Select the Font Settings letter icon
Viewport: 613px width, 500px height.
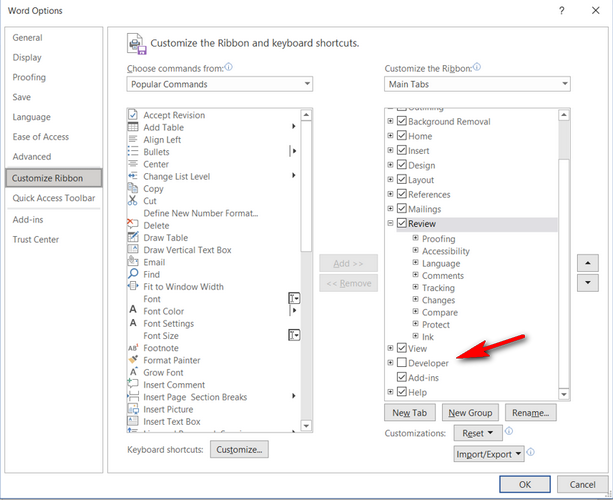[x=133, y=323]
